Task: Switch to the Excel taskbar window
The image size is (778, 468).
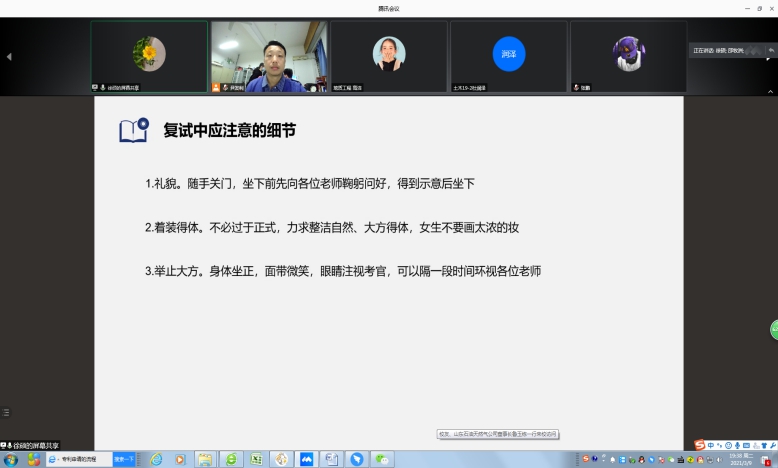Action: click(256, 459)
